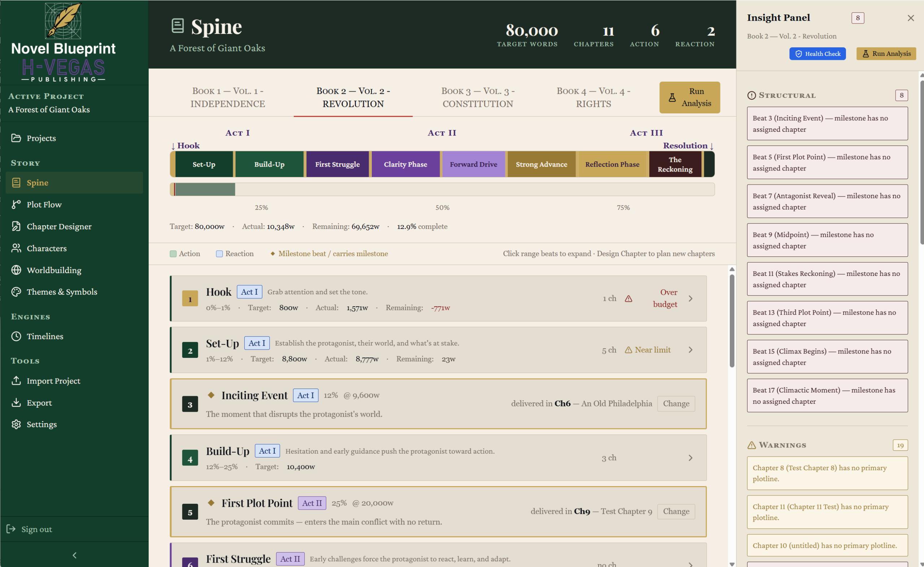Expand the Set-Up beat row chevron
The image size is (924, 567).
(x=690, y=350)
